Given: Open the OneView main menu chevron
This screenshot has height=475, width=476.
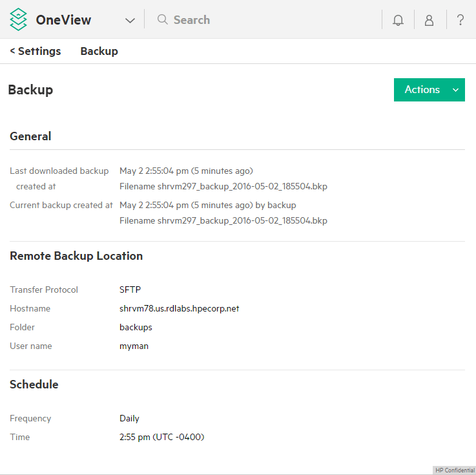Looking at the screenshot, I should click(130, 21).
